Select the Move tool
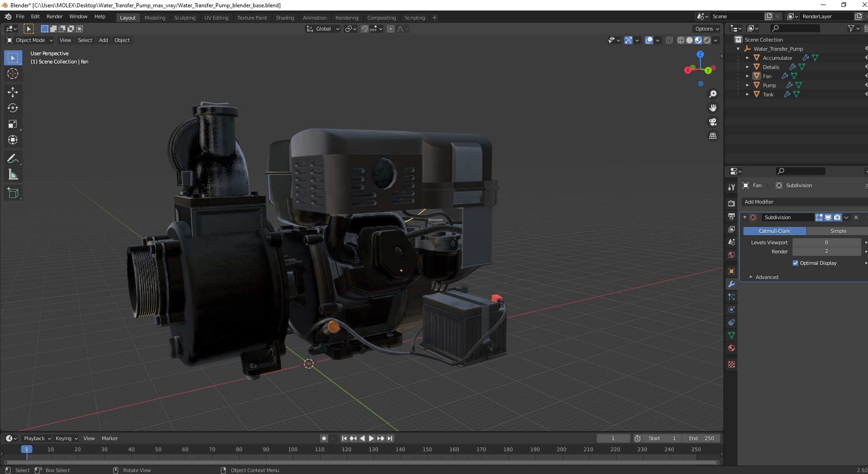Screen dimensions: 868x474 click(x=13, y=92)
